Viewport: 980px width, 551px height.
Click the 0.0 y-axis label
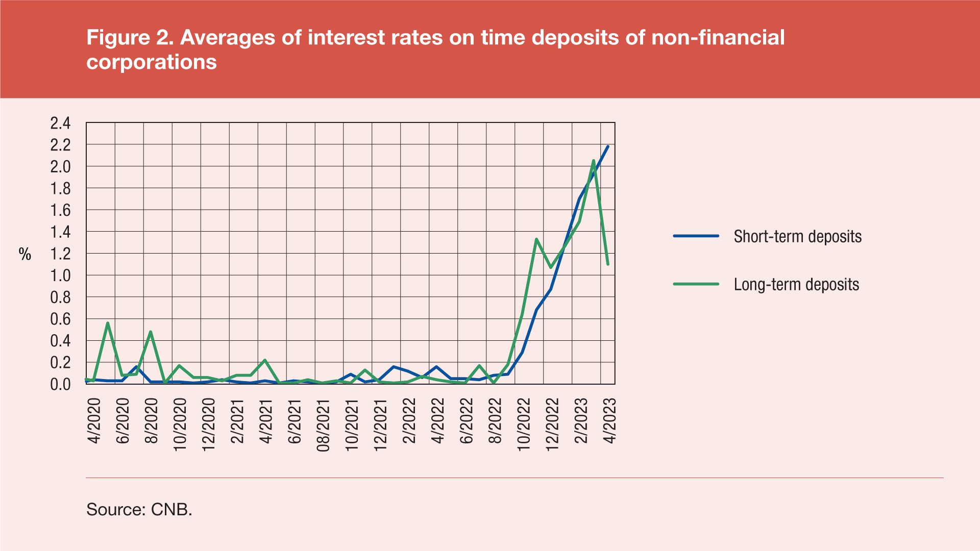(x=60, y=384)
